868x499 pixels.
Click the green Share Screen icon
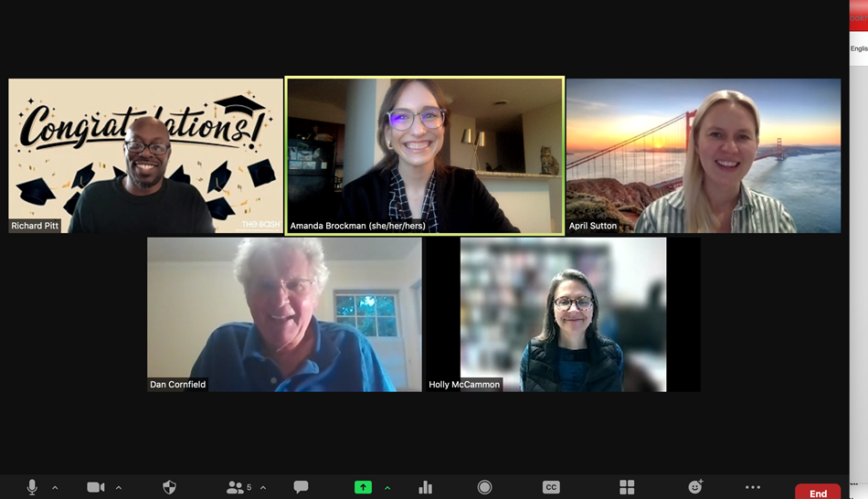point(363,487)
